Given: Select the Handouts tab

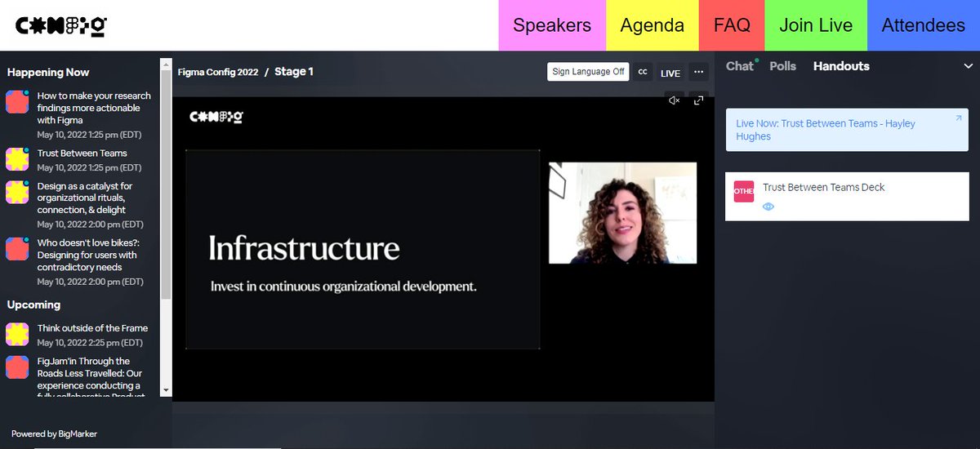Looking at the screenshot, I should point(841,66).
